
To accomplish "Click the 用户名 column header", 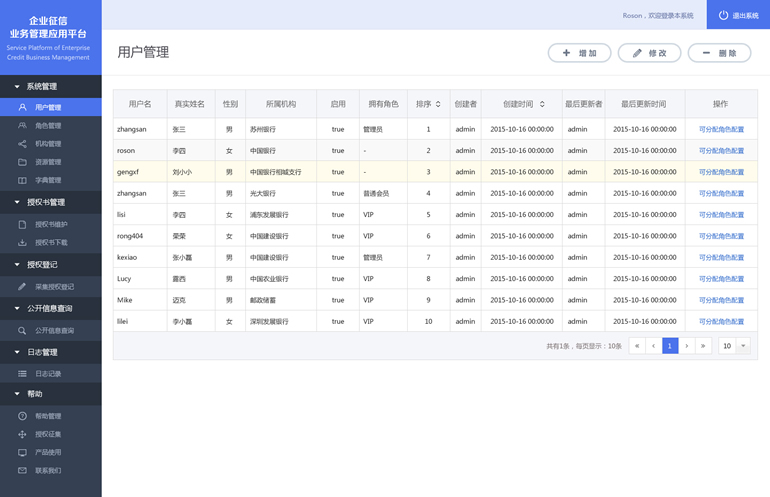I will click(140, 104).
